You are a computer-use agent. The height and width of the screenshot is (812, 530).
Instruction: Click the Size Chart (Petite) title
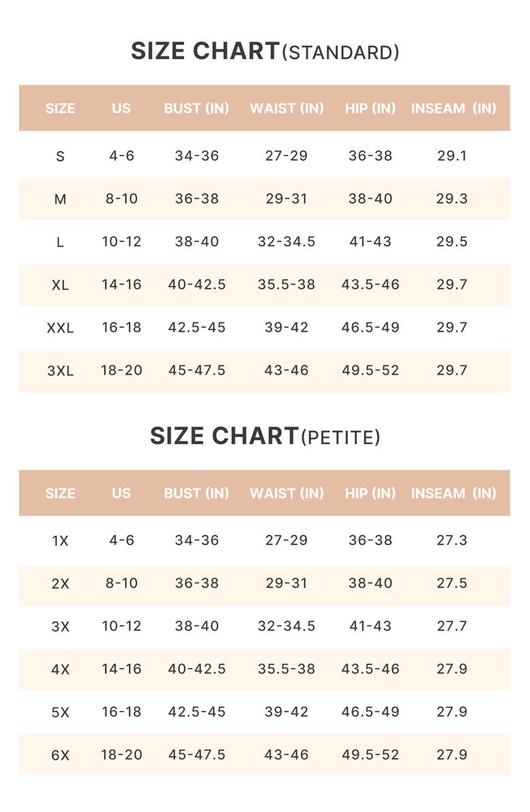(x=265, y=436)
